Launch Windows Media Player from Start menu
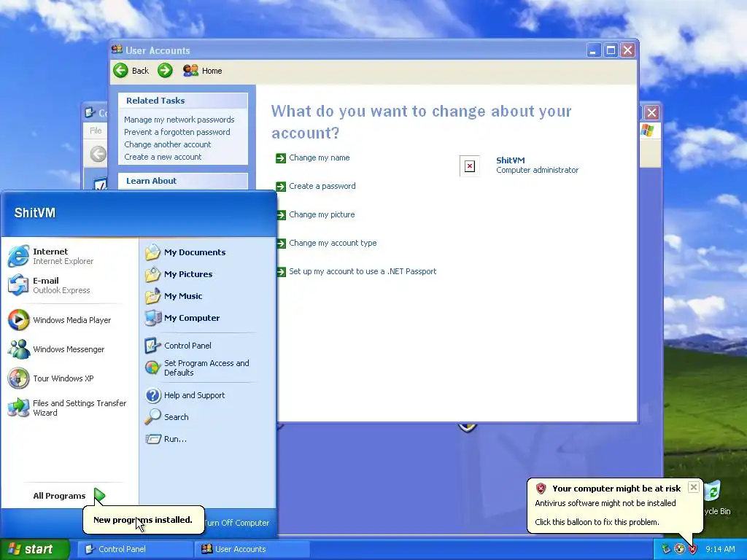The image size is (747, 560). pyautogui.click(x=69, y=320)
